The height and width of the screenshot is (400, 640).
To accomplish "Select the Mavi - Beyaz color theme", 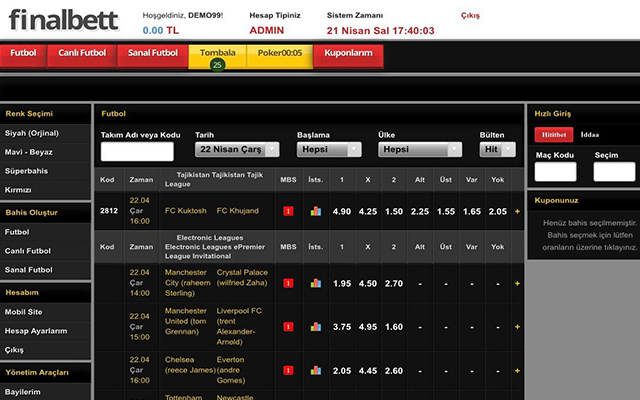I will click(30, 152).
